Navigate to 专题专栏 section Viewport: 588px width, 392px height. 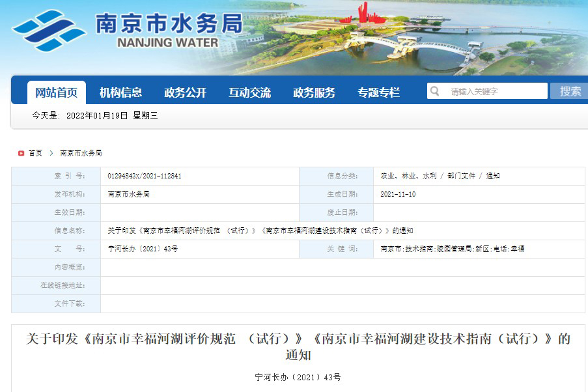tap(378, 92)
